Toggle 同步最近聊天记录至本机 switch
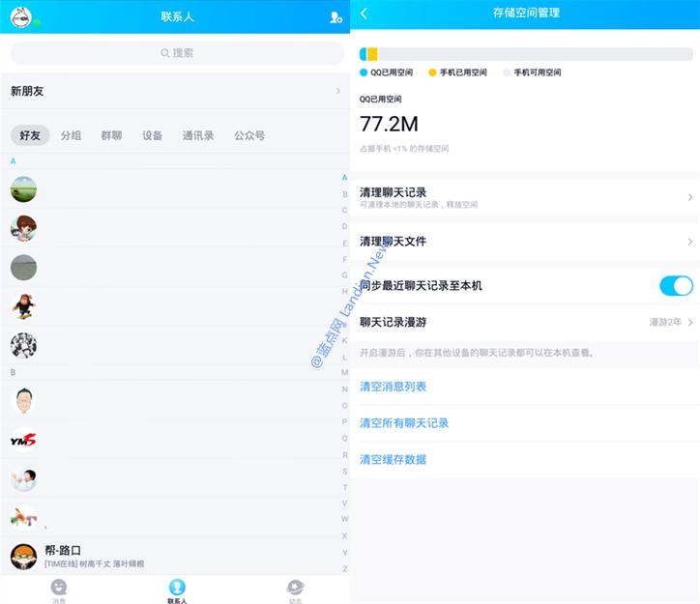 point(677,285)
